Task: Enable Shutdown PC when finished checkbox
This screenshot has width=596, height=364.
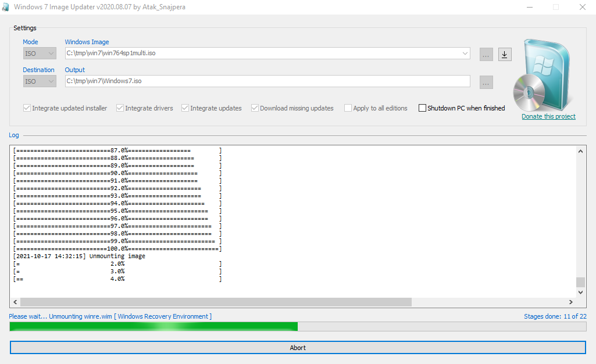Action: (422, 108)
